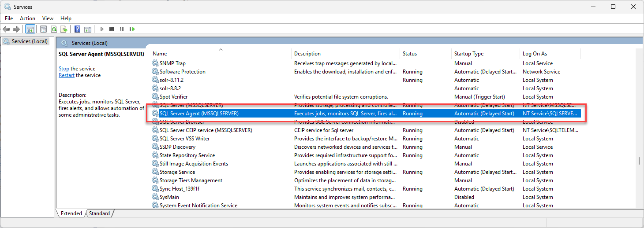Toggle the Show/Hide Action Pane icon

click(88, 29)
